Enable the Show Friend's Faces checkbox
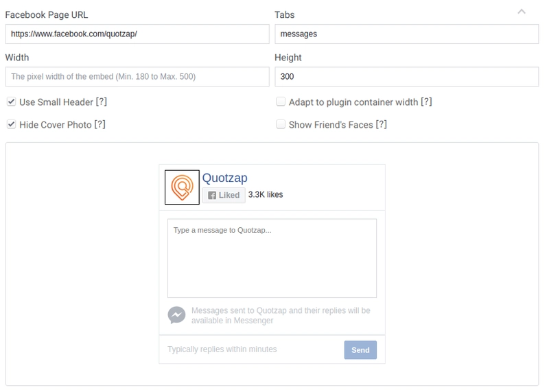Screen dimensions: 549x392 tap(281, 124)
